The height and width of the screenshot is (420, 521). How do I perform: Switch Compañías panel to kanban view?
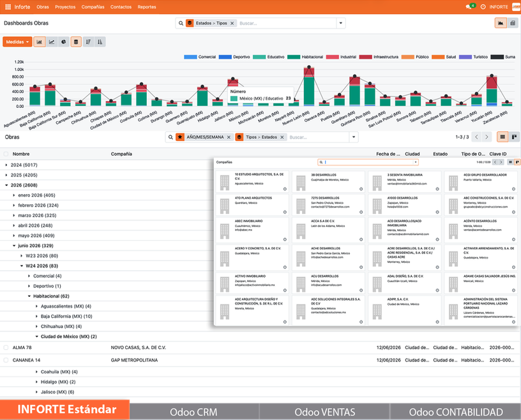pyautogui.click(x=517, y=162)
